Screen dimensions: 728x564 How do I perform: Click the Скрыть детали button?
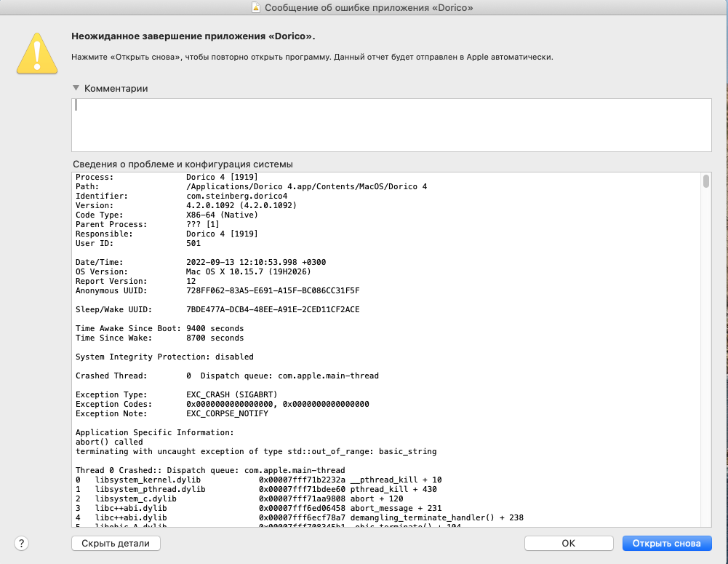[116, 543]
